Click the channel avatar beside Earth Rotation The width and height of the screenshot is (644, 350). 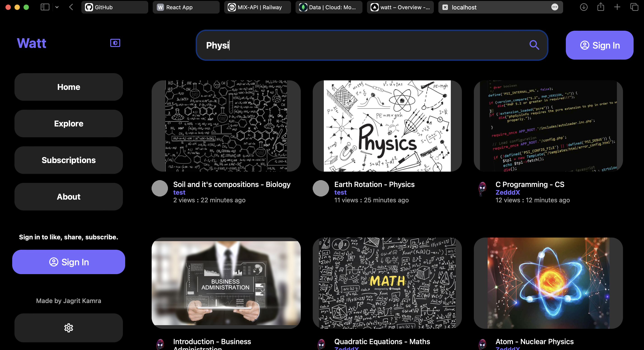(x=321, y=188)
